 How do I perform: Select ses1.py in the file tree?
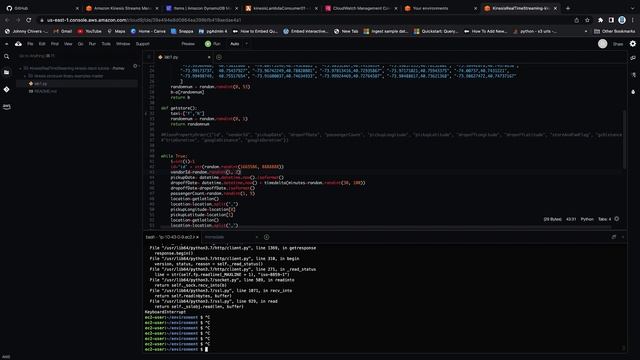tap(40, 84)
